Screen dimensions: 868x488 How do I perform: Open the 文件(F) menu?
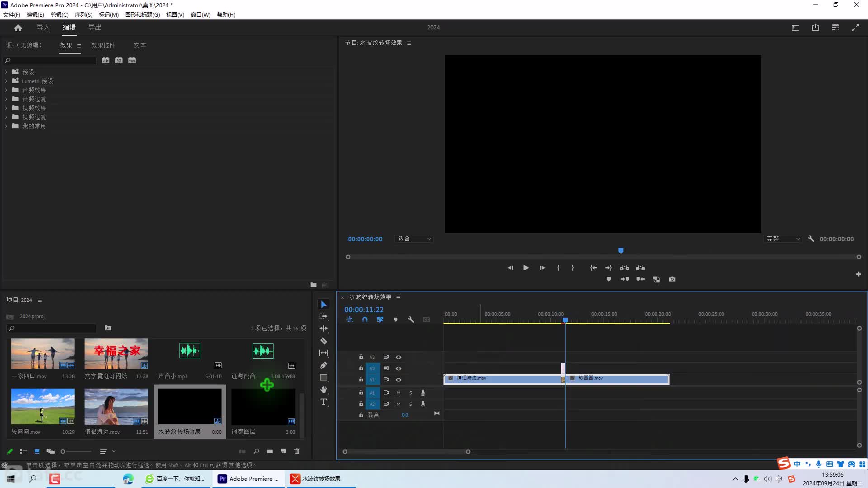(12, 14)
